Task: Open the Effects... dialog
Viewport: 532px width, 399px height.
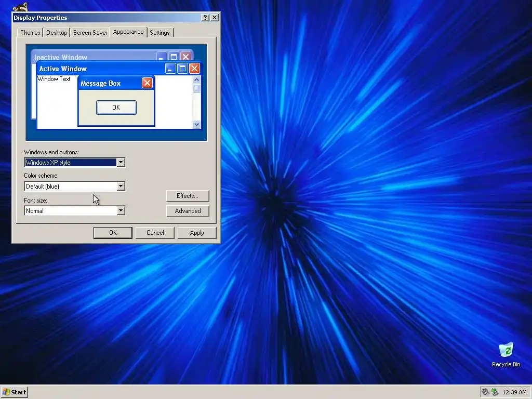Action: [x=188, y=196]
